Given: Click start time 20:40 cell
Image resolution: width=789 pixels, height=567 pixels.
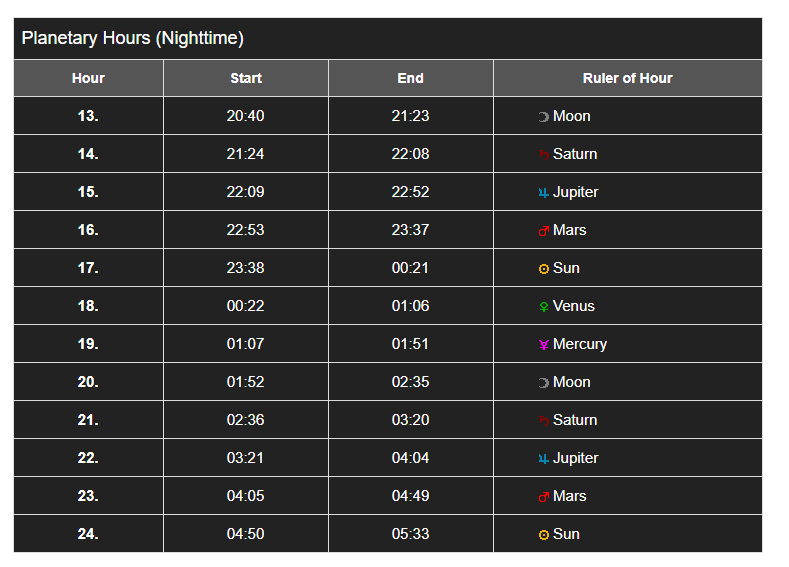Looking at the screenshot, I should 246,116.
